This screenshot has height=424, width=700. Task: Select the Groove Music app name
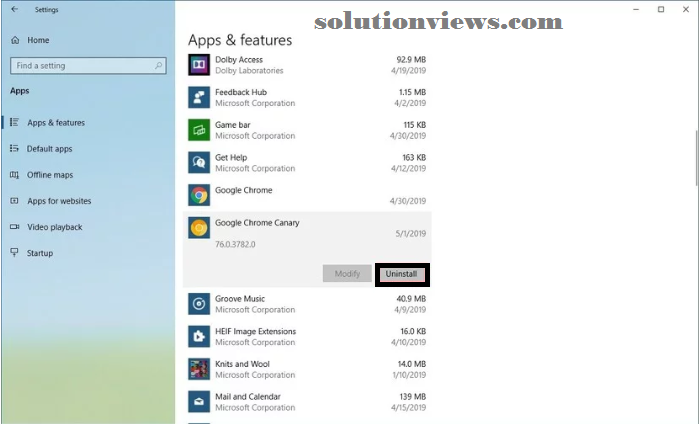point(240,299)
